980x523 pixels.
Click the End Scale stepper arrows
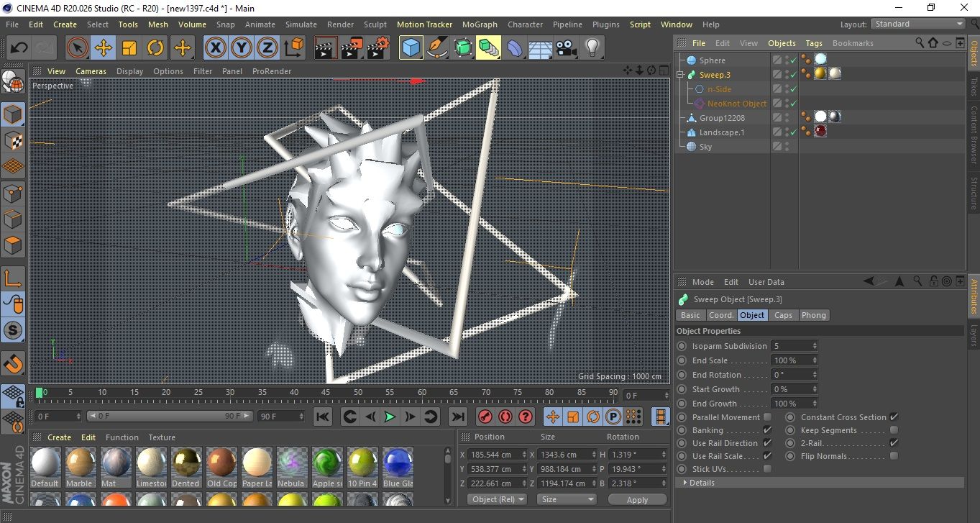point(814,360)
